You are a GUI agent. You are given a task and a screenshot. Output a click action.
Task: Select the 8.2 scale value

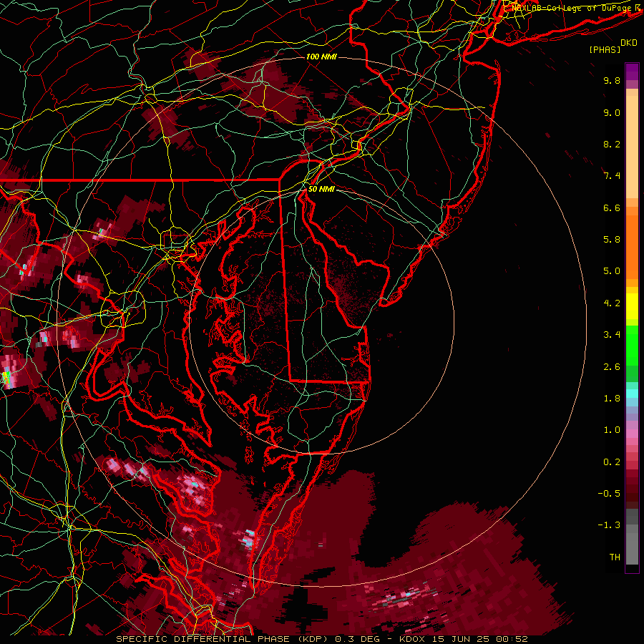[x=612, y=144]
